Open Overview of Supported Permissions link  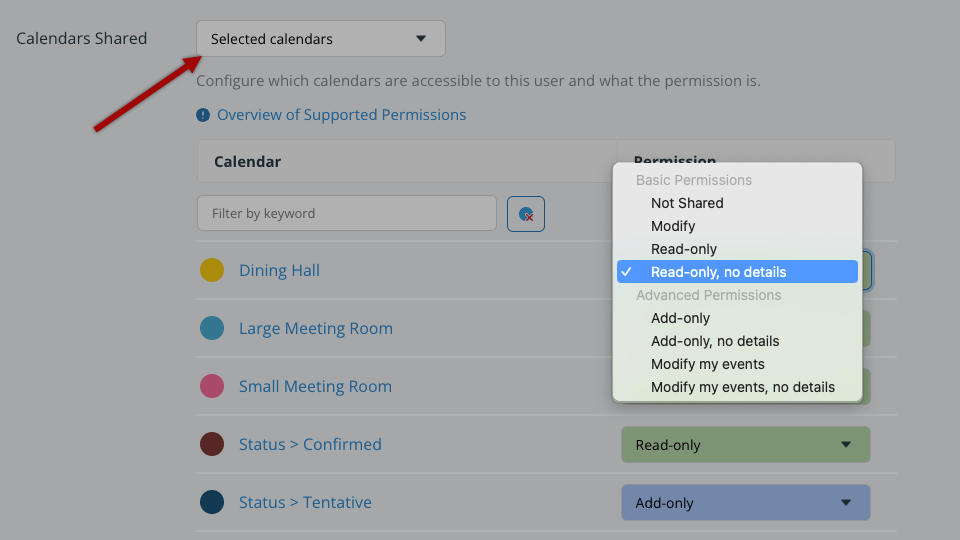pos(342,115)
